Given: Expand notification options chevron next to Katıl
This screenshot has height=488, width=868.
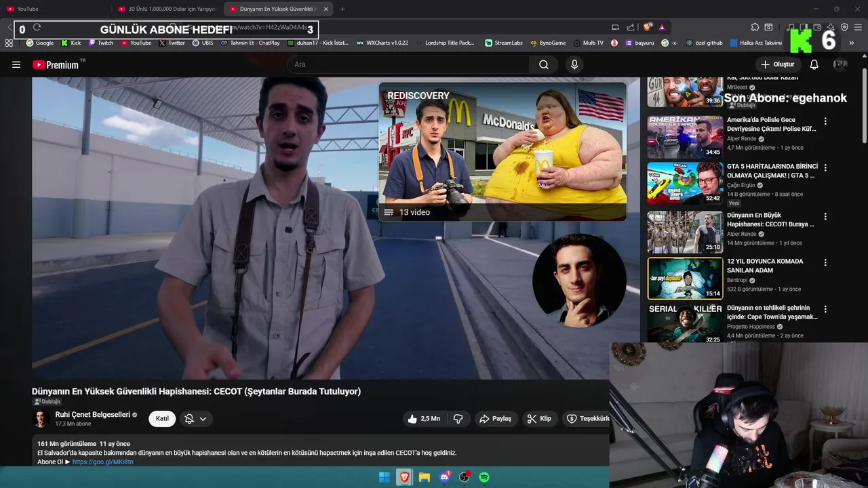Looking at the screenshot, I should 203,419.
